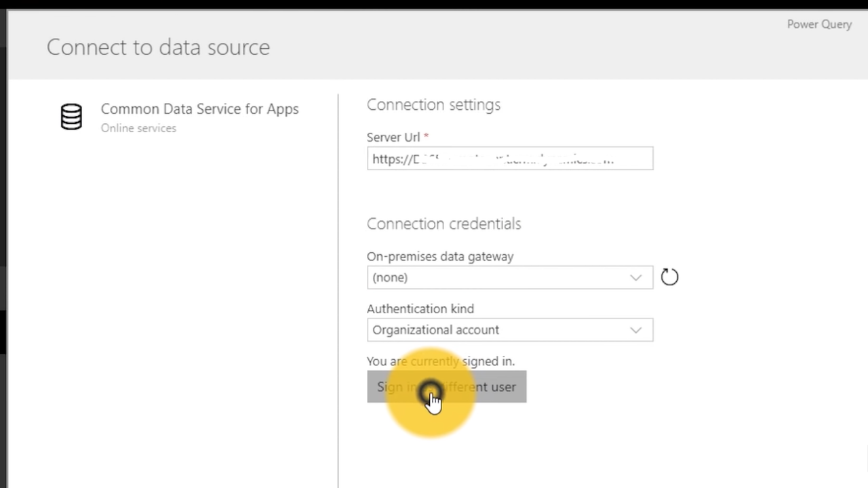Click the You are currently signed in text
Image resolution: width=868 pixels, height=488 pixels.
[441, 361]
